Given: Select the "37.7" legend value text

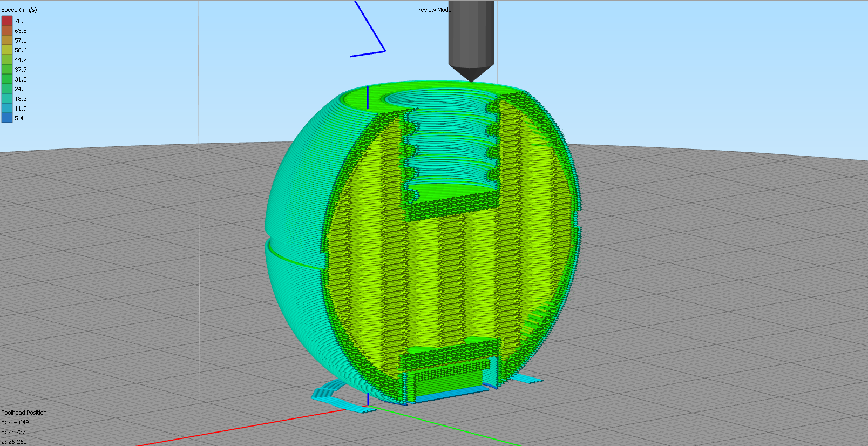Looking at the screenshot, I should [x=21, y=70].
